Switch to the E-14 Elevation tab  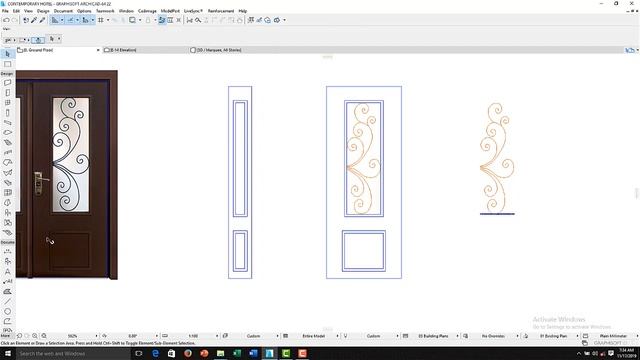(x=144, y=50)
